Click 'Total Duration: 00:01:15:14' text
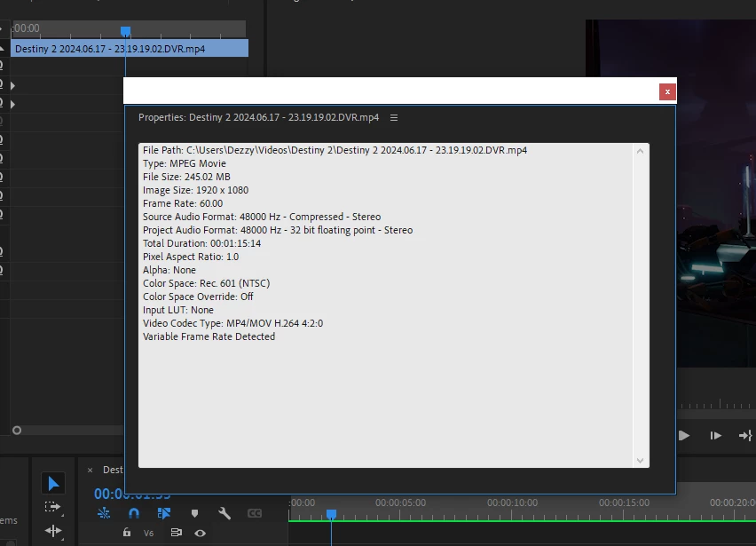The height and width of the screenshot is (546, 756). [x=201, y=243]
